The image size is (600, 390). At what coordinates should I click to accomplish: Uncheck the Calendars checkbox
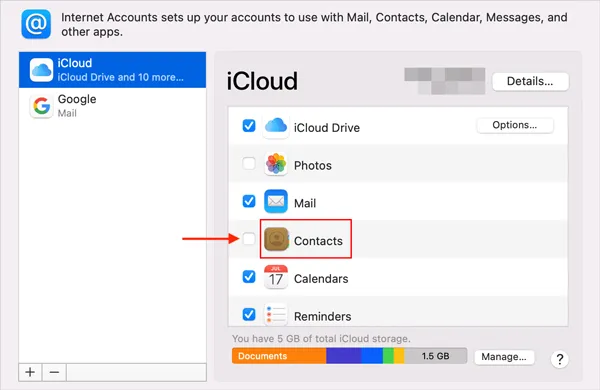click(x=249, y=276)
